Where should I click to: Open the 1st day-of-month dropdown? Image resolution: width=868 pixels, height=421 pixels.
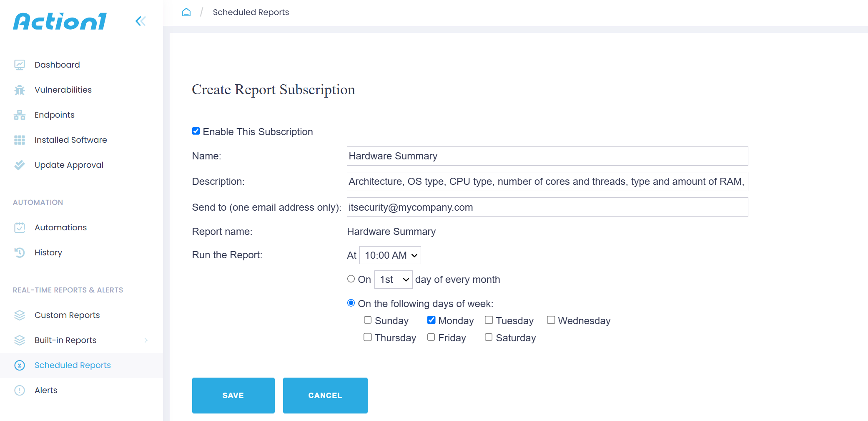[x=393, y=280]
